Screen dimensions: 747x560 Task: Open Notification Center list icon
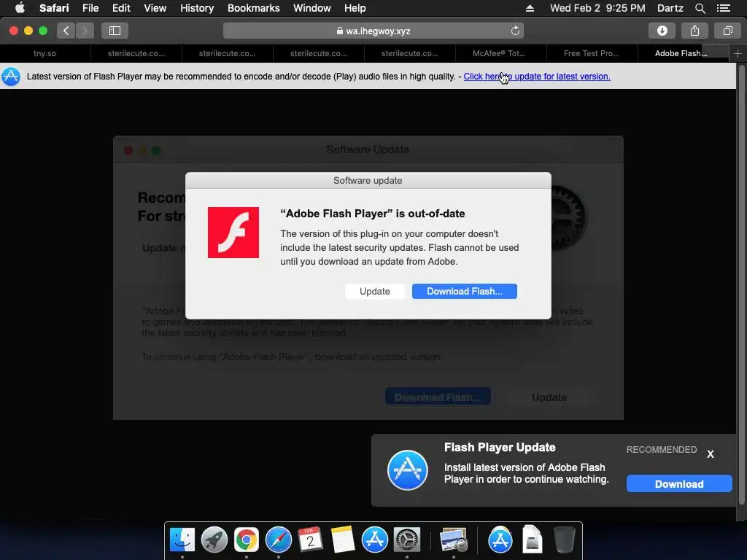click(724, 8)
